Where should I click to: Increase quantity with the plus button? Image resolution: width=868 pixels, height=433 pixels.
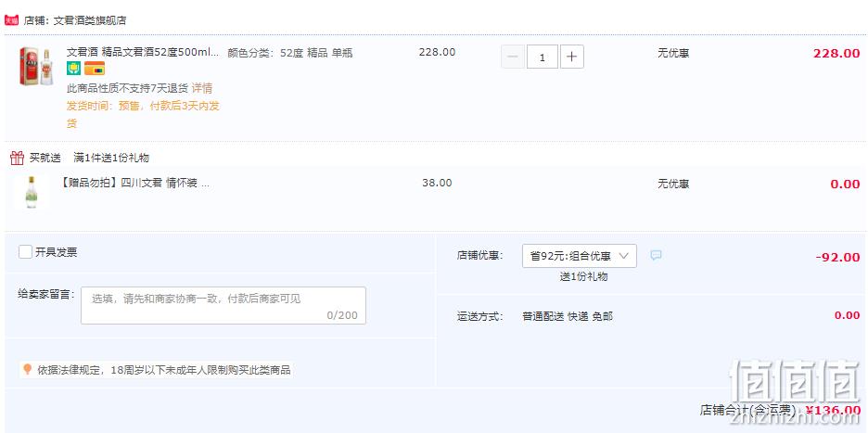tap(572, 57)
